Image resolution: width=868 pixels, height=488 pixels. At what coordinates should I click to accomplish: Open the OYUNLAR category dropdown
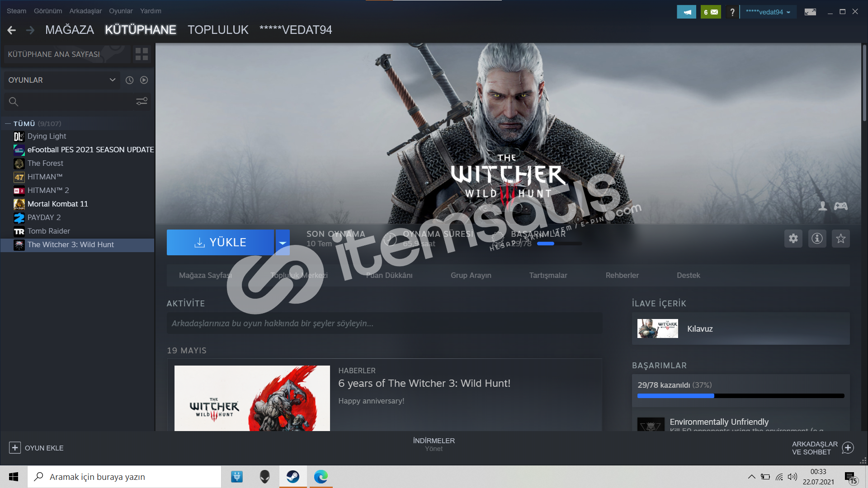pos(62,80)
